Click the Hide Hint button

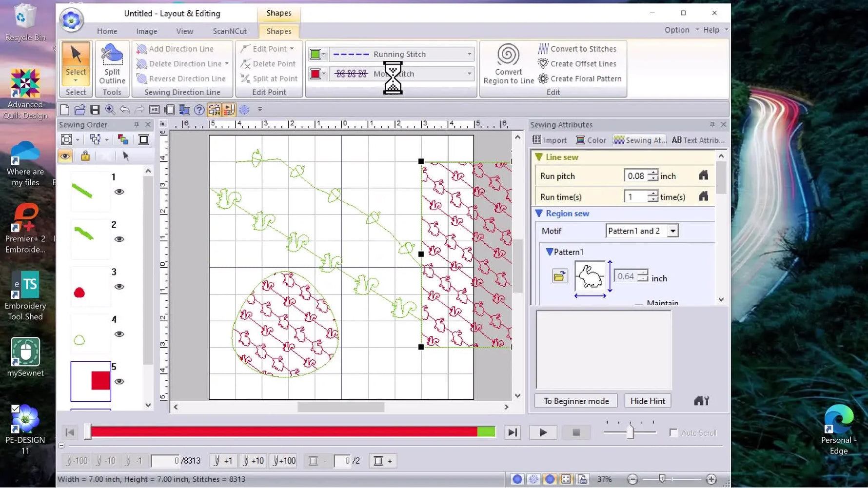point(647,401)
